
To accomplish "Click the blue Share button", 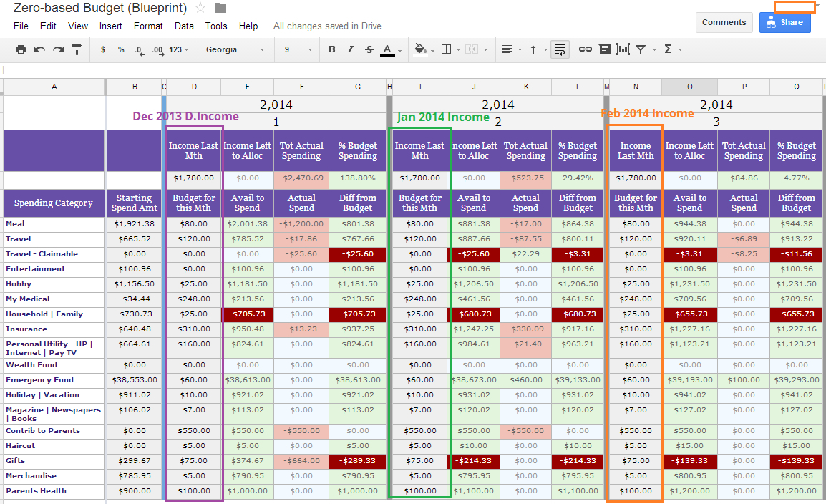I will pyautogui.click(x=785, y=22).
